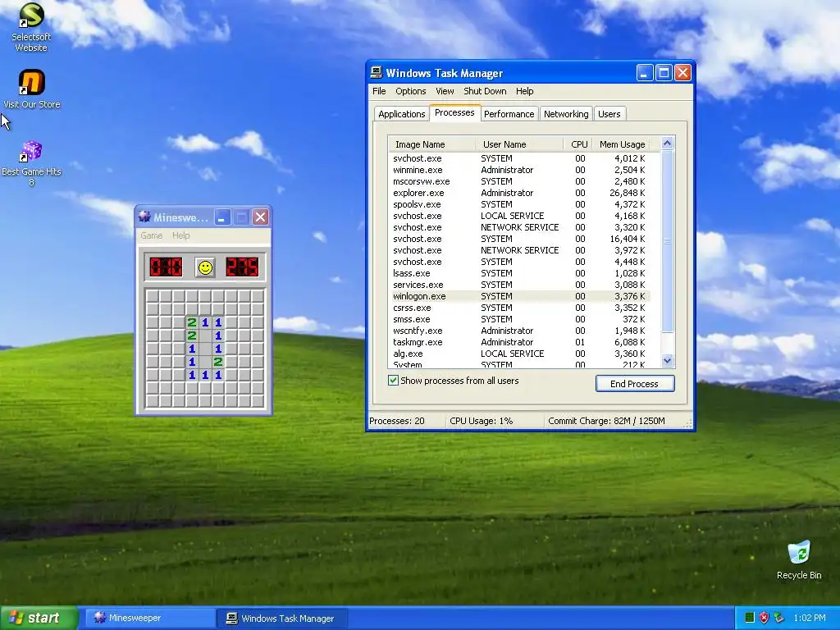Open the Start menu
Viewport: 840px width, 630px height.
39,618
